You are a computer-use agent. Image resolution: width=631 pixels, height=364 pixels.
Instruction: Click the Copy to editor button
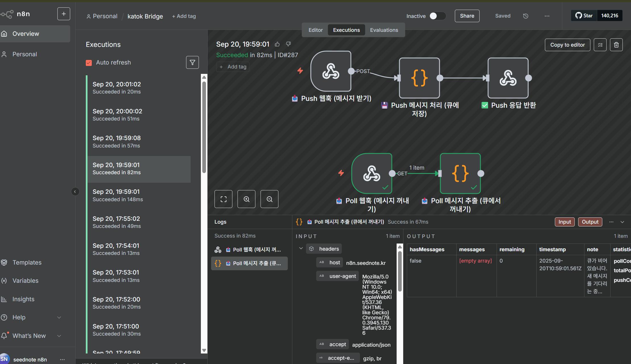click(567, 45)
